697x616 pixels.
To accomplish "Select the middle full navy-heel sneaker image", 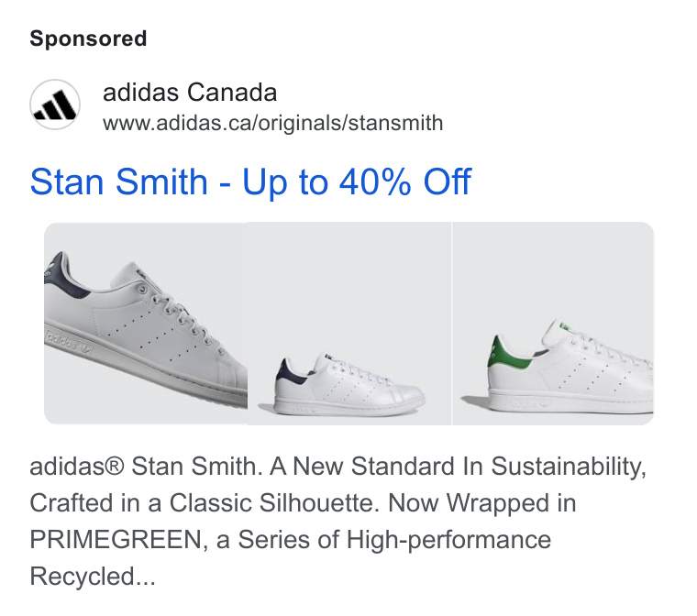I will [349, 323].
